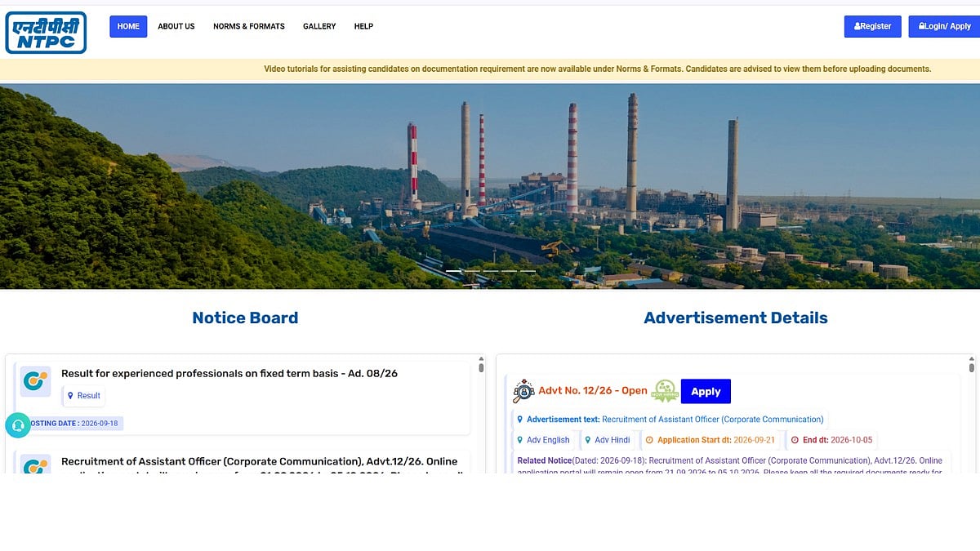
Task: Click Apply for Advt No. 12/26
Action: pos(706,391)
